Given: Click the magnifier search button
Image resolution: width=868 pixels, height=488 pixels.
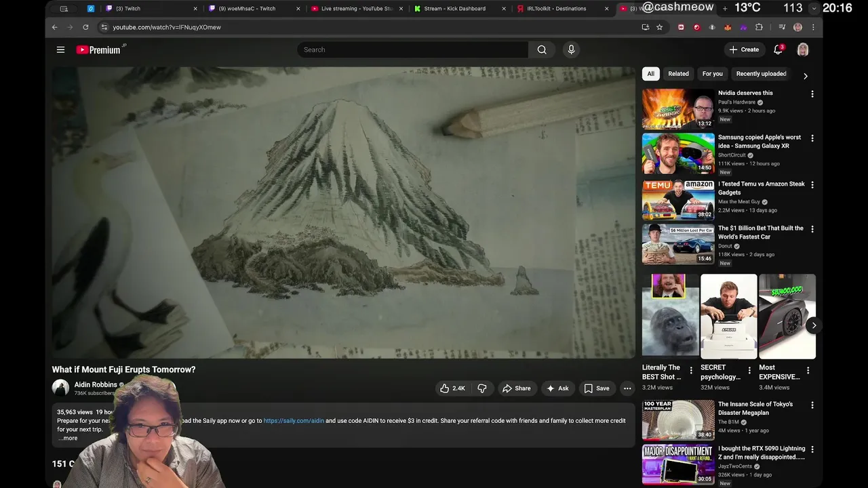Looking at the screenshot, I should click(x=542, y=49).
